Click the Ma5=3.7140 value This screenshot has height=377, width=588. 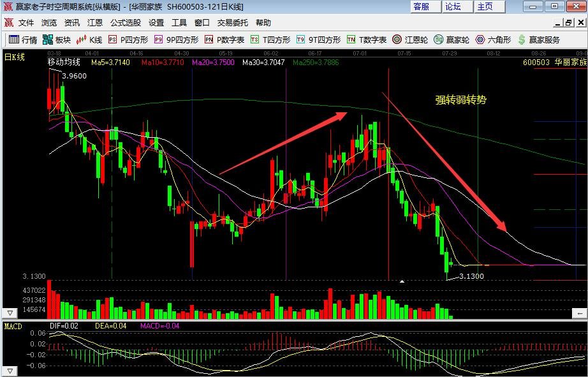(110, 63)
